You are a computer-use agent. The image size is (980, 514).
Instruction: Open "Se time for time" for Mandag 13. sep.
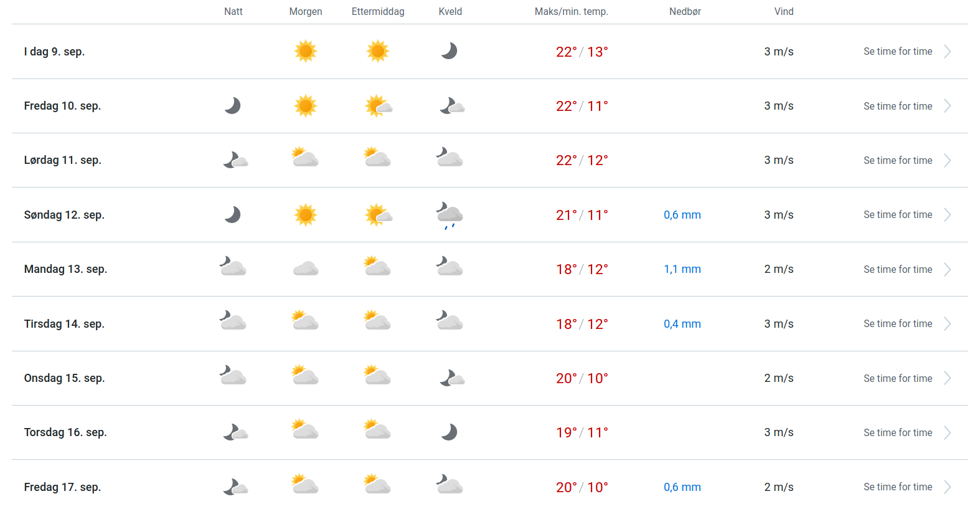click(898, 270)
